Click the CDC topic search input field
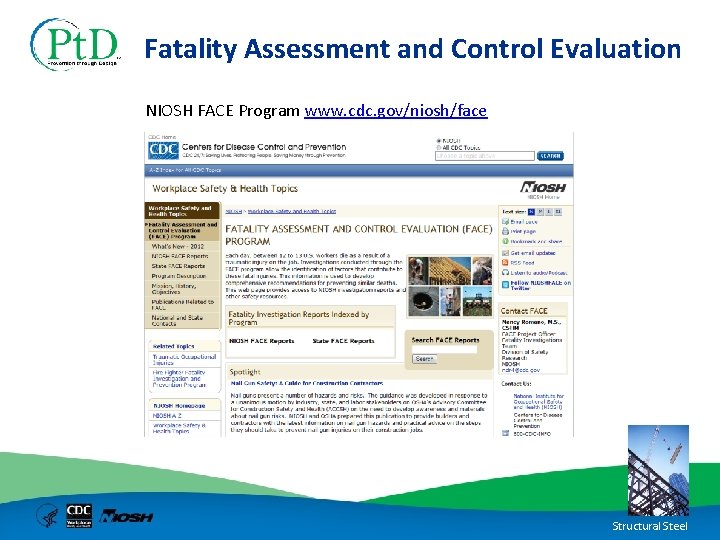Screen dimensions: 720x540 485,156
